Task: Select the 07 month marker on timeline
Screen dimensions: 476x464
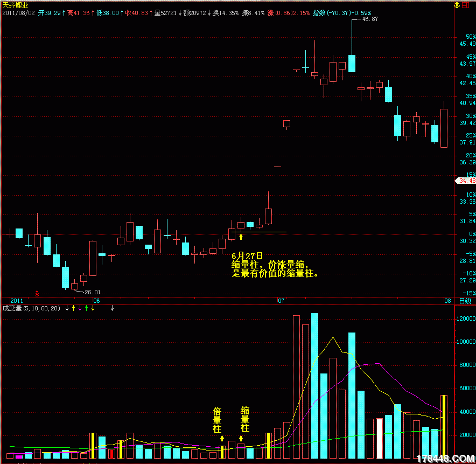Action: (281, 300)
